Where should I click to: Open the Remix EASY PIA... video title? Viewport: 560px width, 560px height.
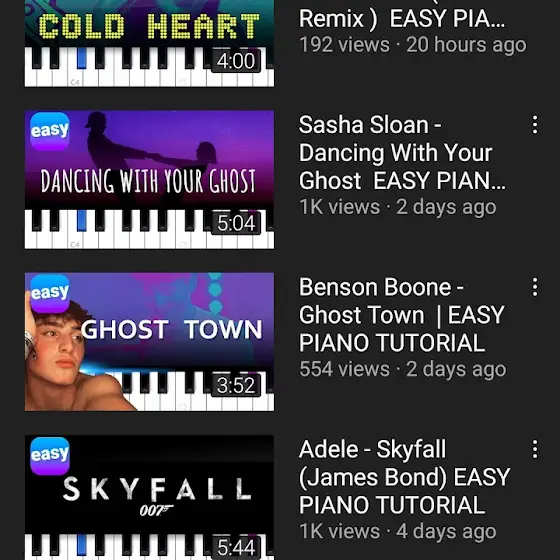(x=402, y=19)
